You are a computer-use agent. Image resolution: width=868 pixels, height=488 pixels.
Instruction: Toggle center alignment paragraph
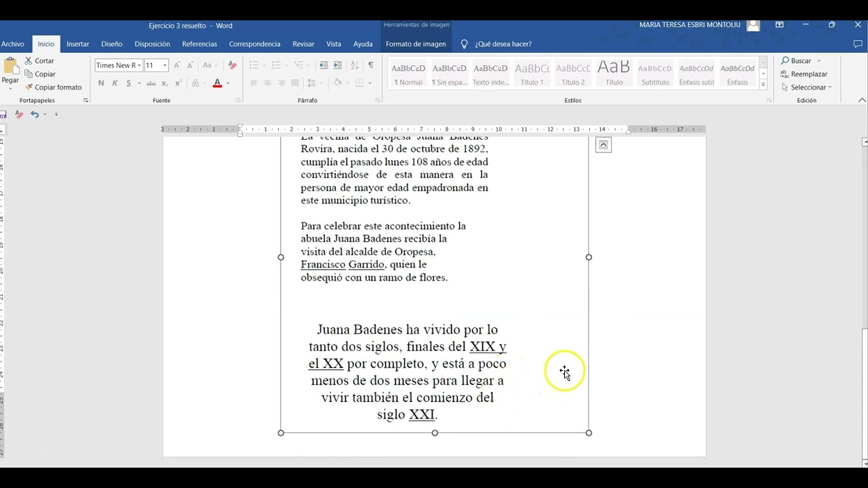(x=267, y=83)
